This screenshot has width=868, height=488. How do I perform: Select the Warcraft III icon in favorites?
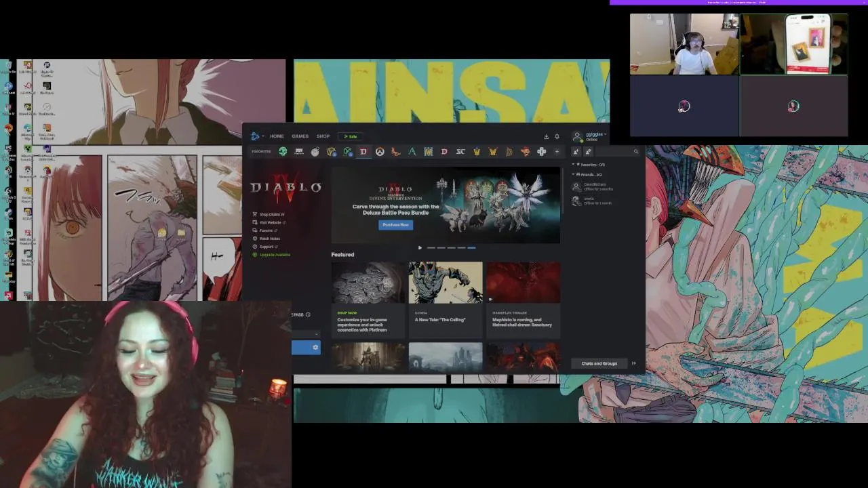[x=429, y=152]
